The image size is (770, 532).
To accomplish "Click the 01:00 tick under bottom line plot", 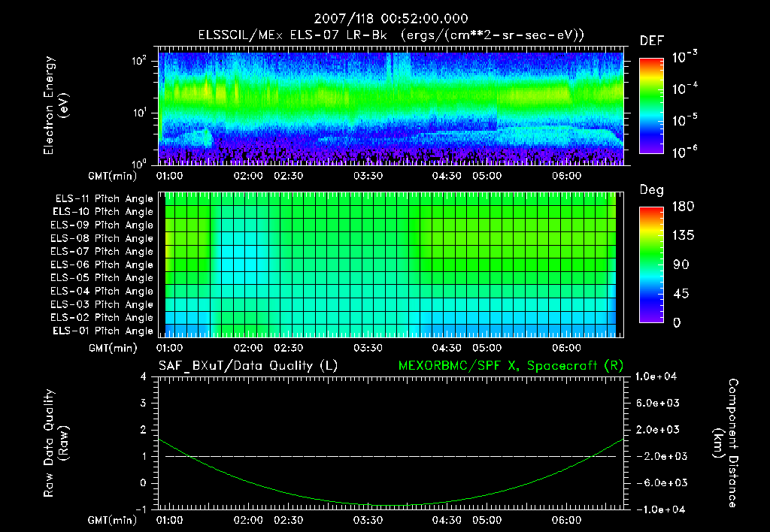I will [x=169, y=520].
